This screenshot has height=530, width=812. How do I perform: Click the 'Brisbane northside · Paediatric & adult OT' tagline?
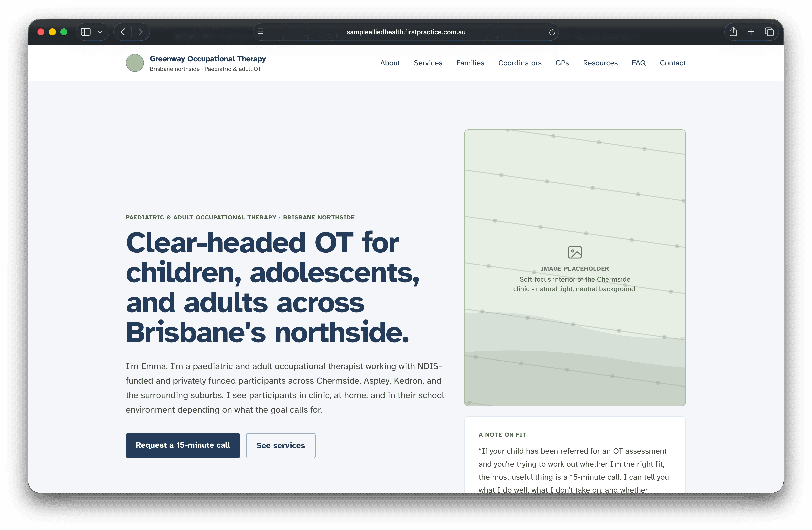point(205,69)
